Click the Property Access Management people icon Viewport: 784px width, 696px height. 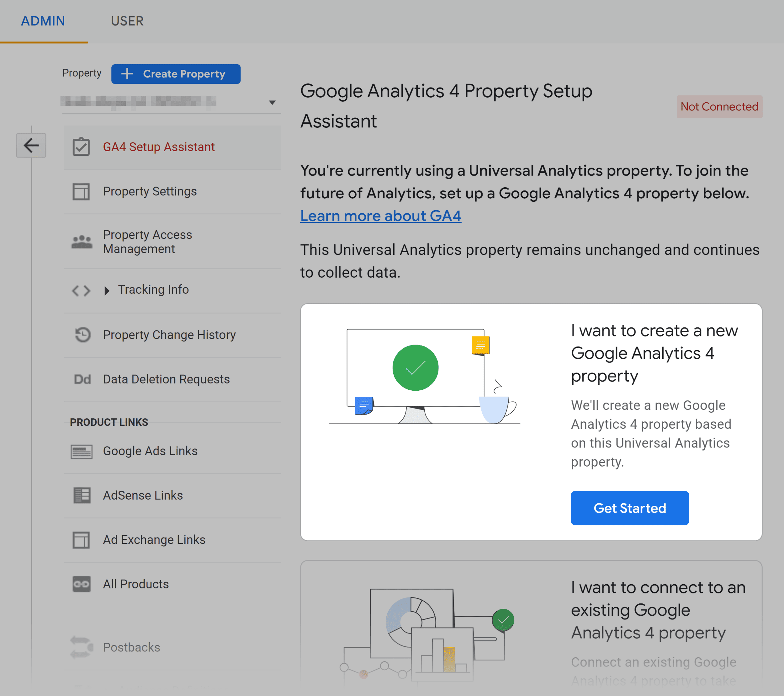pyautogui.click(x=82, y=242)
